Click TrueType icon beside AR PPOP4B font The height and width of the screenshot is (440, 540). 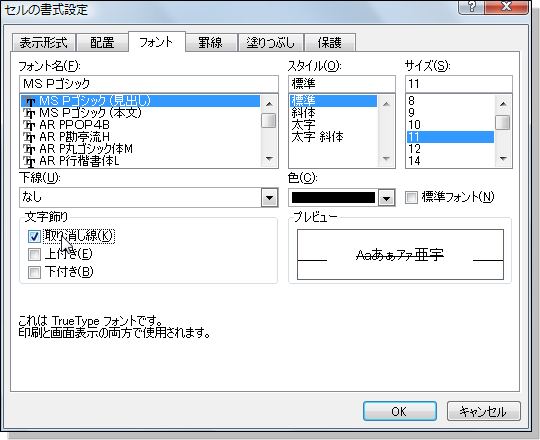[29, 125]
